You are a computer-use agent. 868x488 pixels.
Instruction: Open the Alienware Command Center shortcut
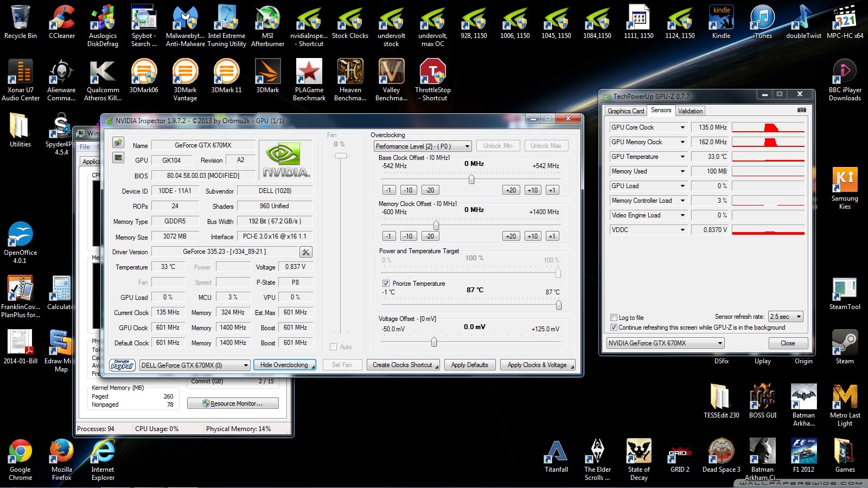point(62,80)
